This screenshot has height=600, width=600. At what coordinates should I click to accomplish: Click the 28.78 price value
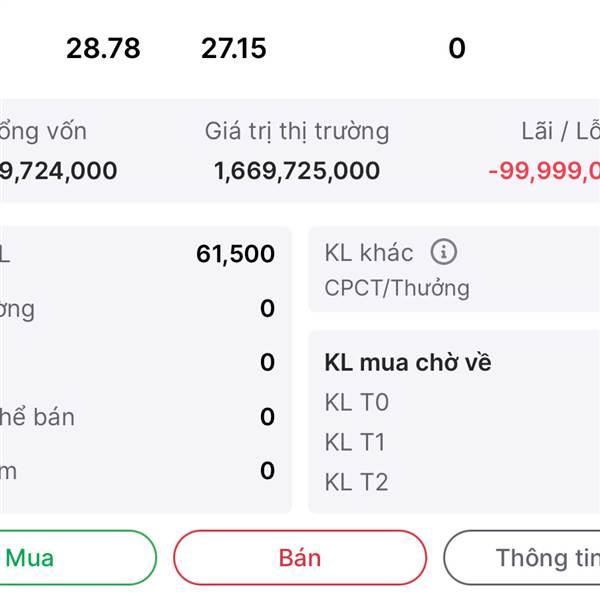pos(103,48)
